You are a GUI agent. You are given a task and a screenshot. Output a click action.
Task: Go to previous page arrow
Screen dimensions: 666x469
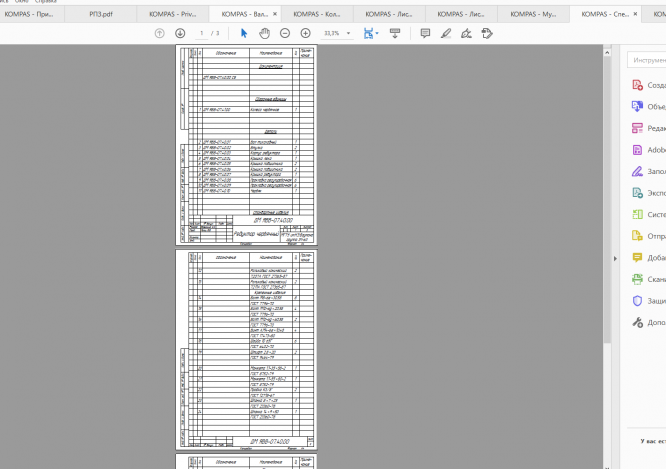coord(159,33)
